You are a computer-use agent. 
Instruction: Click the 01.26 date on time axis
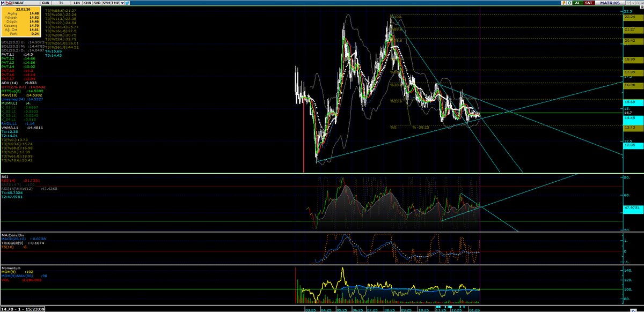click(x=474, y=309)
